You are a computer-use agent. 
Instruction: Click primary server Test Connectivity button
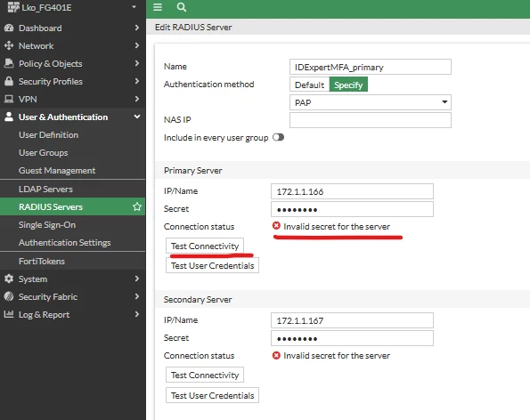tap(205, 246)
